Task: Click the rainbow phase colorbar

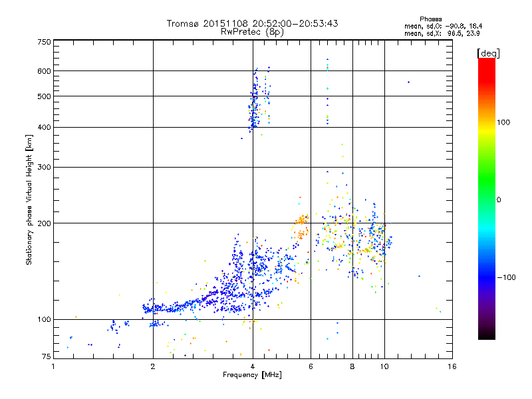Action: [x=487, y=198]
